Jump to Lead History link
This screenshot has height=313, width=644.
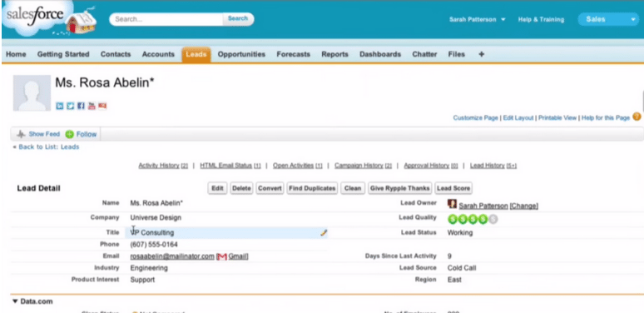(x=493, y=166)
